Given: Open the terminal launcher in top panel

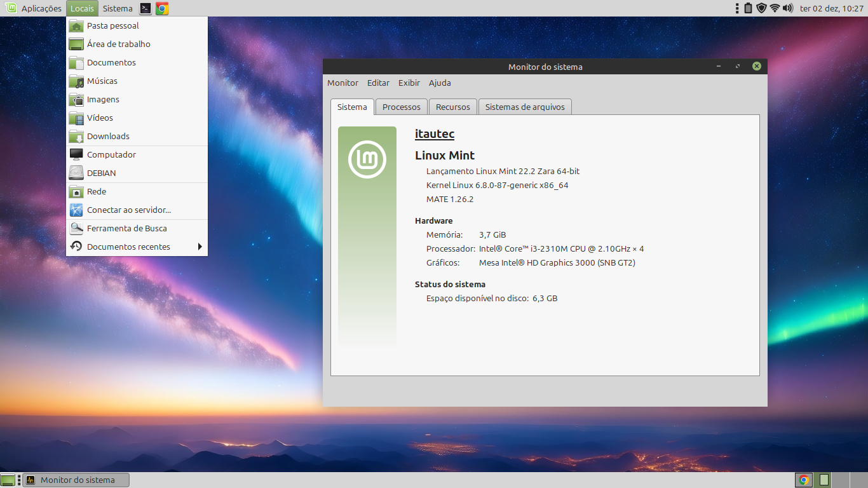Looking at the screenshot, I should 146,8.
